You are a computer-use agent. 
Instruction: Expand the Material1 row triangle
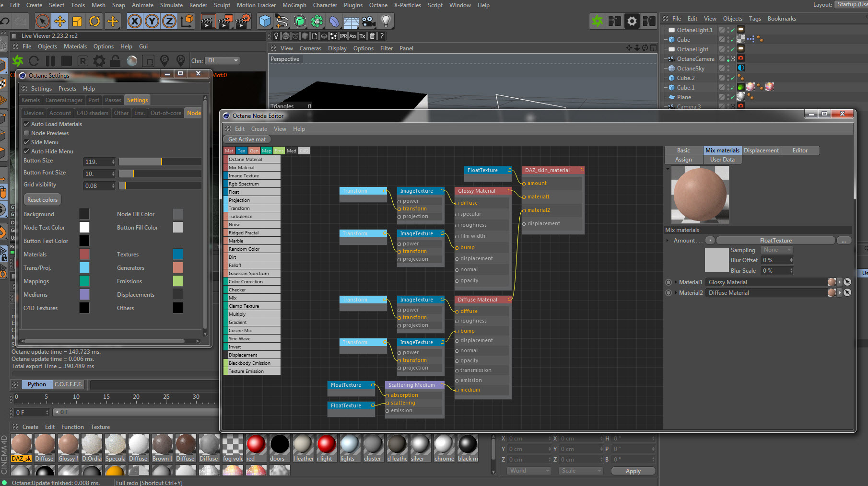[676, 282]
